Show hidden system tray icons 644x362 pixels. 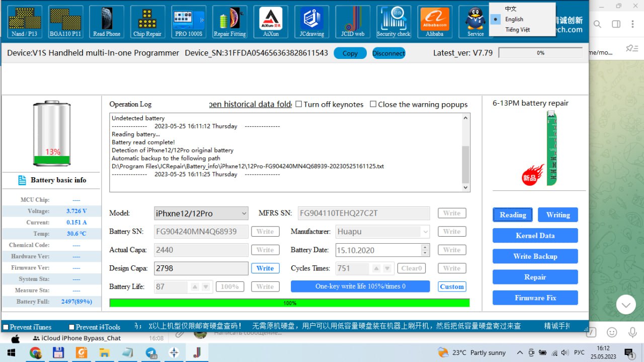(519, 352)
